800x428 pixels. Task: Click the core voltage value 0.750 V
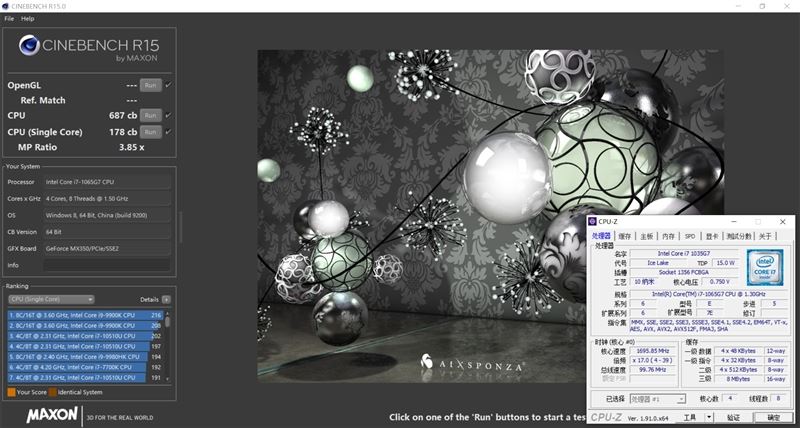pyautogui.click(x=720, y=282)
